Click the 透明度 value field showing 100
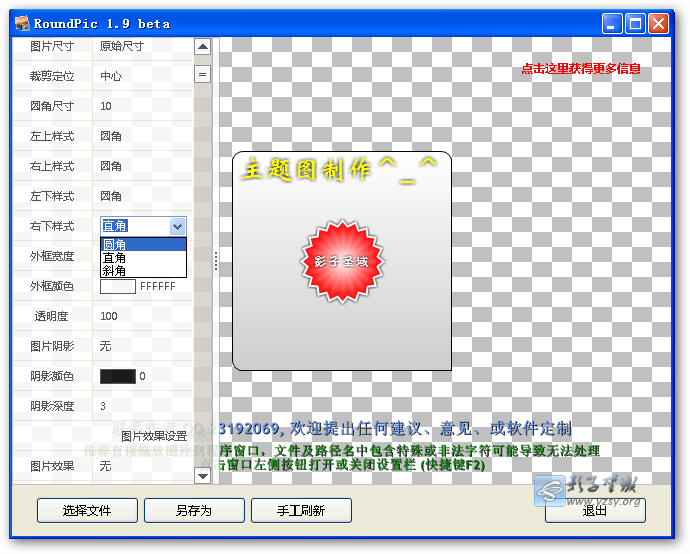This screenshot has width=690, height=554. pyautogui.click(x=109, y=316)
